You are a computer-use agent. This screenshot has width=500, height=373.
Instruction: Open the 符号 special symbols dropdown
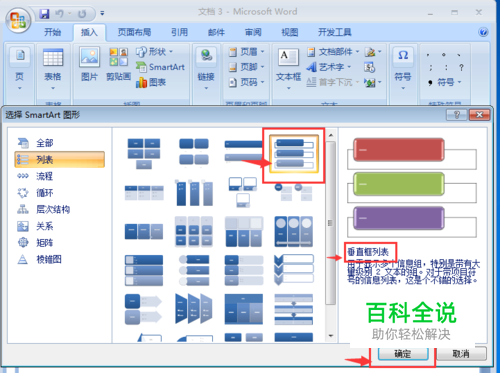pos(445,82)
